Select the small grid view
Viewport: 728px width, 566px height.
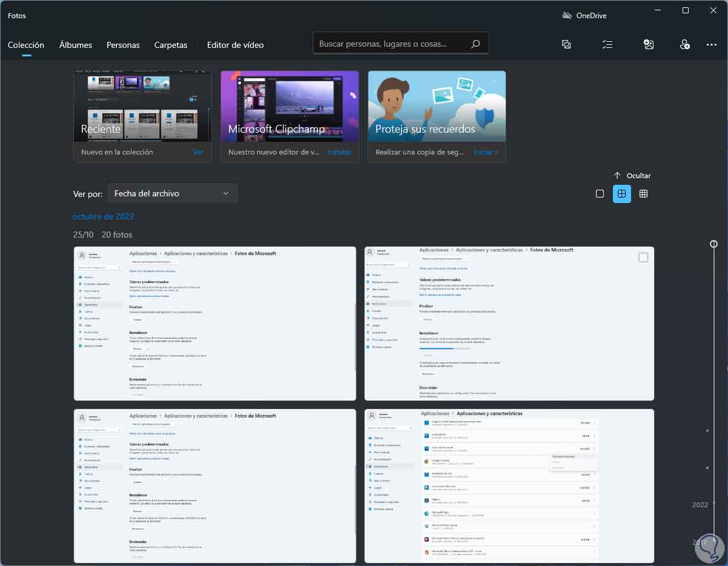(643, 194)
